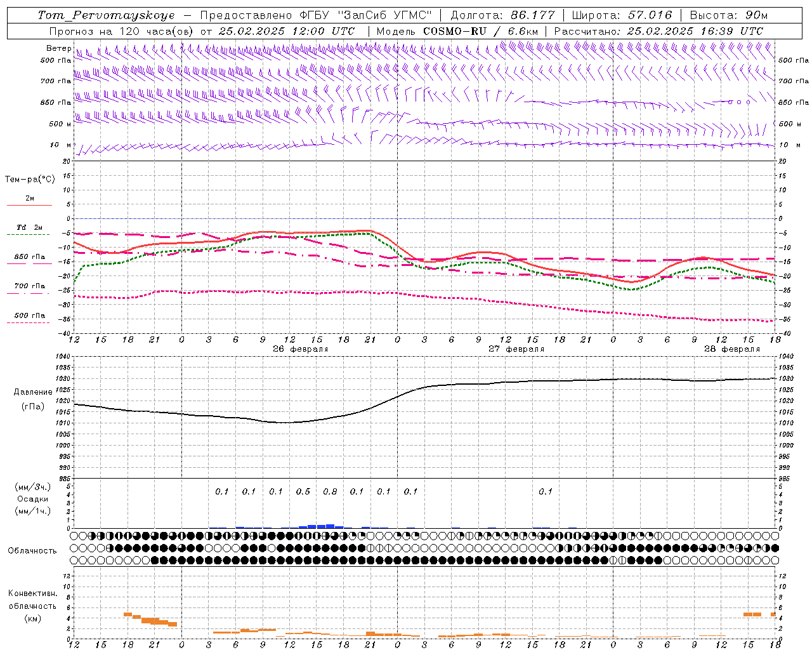Click the 28 февраля date label
812x650 pixels.
tap(732, 349)
